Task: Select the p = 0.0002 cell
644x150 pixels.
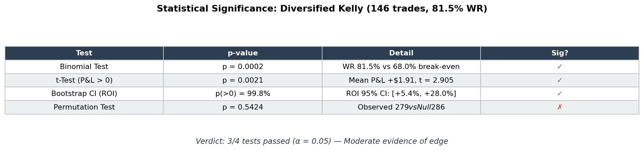Action: (x=243, y=67)
